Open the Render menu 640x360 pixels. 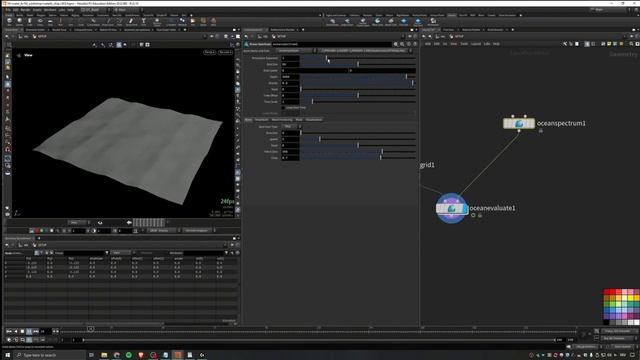25,10
